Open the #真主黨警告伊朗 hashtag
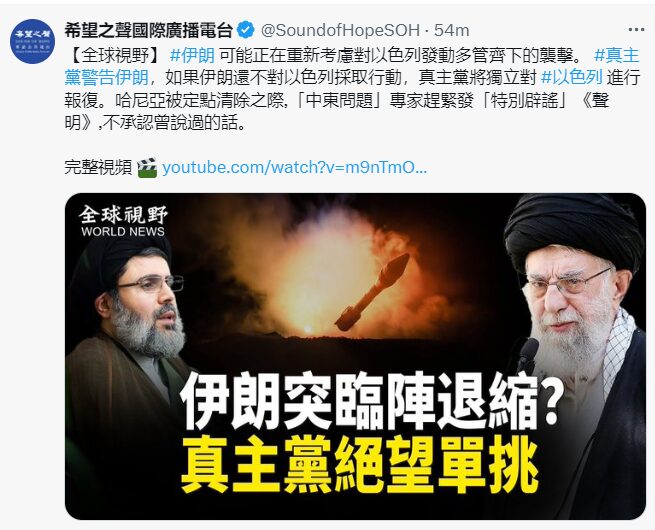The image size is (655, 530). tap(352, 66)
